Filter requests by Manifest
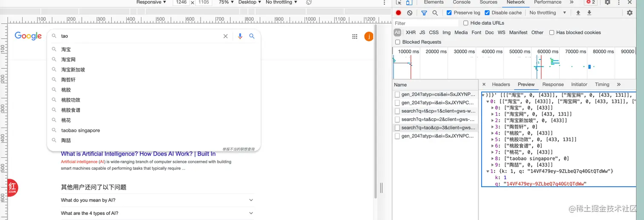Image resolution: width=644 pixels, height=220 pixels. pos(518,32)
